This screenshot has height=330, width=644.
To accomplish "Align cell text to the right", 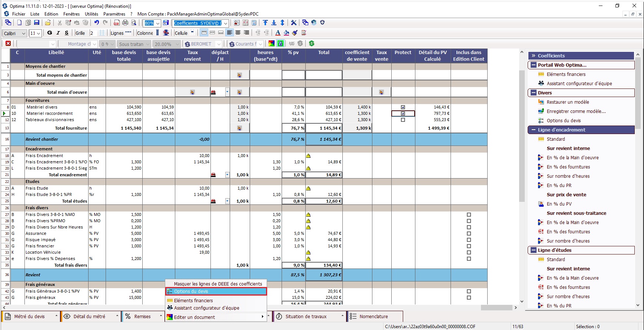I will [x=246, y=33].
